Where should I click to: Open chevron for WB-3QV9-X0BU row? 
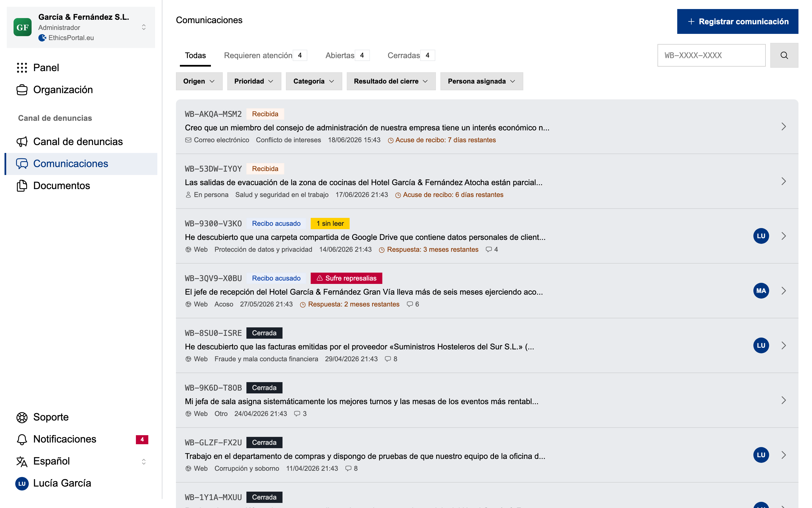[784, 291]
